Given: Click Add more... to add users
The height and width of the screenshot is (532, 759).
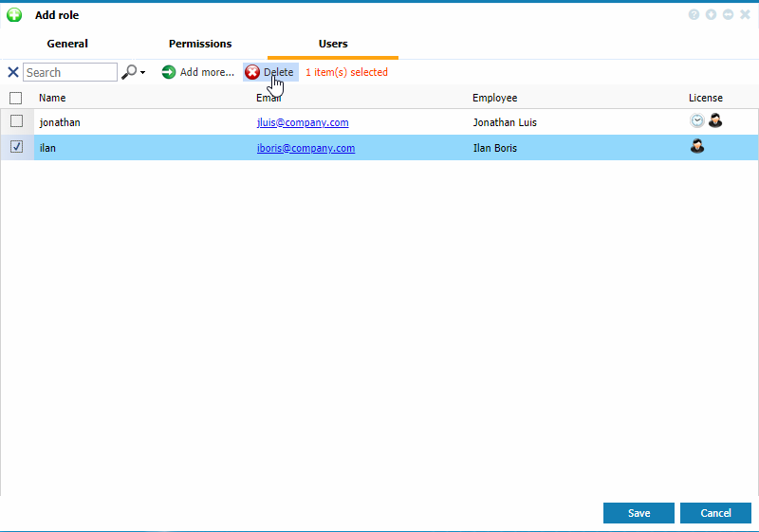Looking at the screenshot, I should click(197, 72).
